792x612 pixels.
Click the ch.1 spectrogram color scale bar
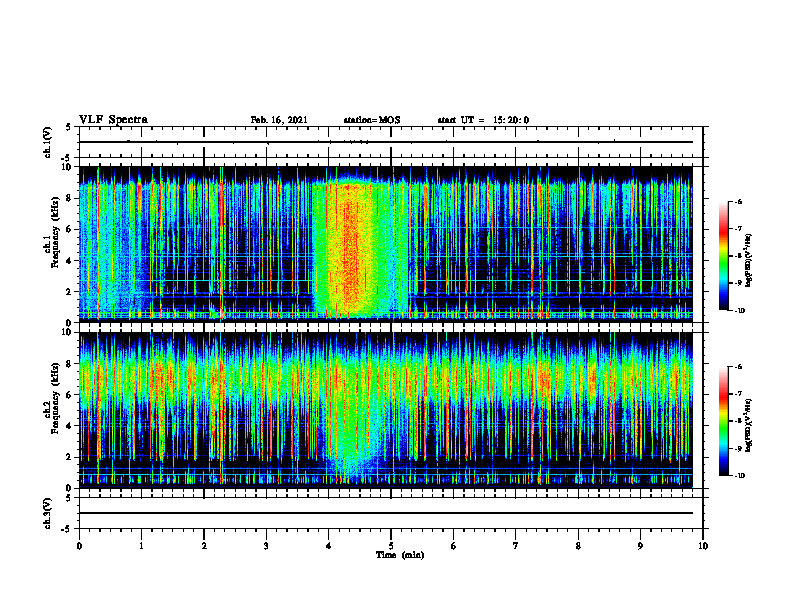pyautogui.click(x=723, y=256)
